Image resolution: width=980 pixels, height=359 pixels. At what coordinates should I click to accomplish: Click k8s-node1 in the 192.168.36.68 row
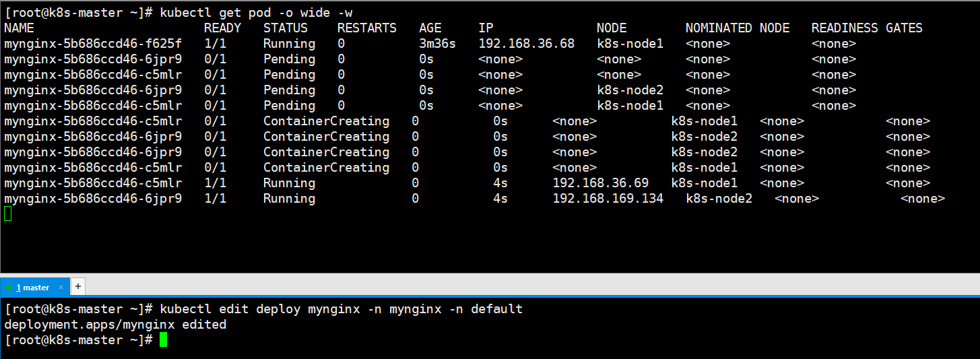click(630, 43)
